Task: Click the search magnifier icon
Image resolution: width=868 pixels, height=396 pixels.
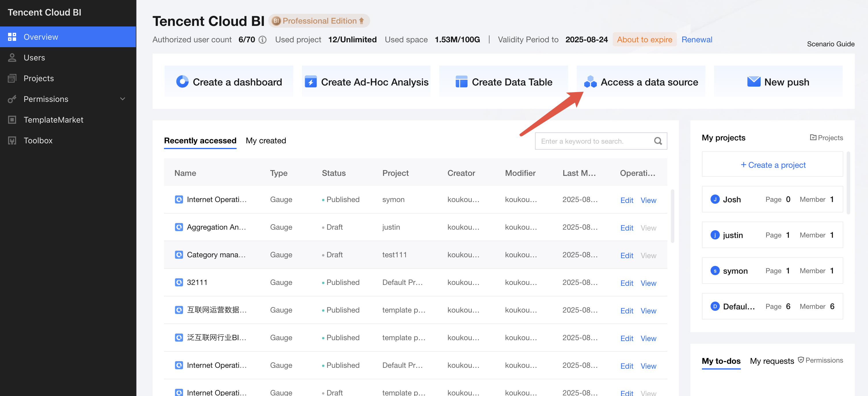Action: click(x=658, y=141)
